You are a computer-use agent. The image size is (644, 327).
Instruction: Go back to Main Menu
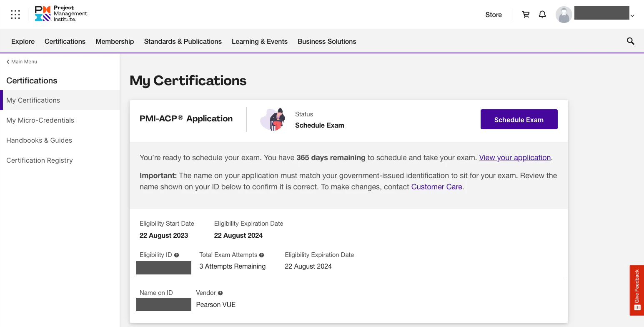(22, 62)
